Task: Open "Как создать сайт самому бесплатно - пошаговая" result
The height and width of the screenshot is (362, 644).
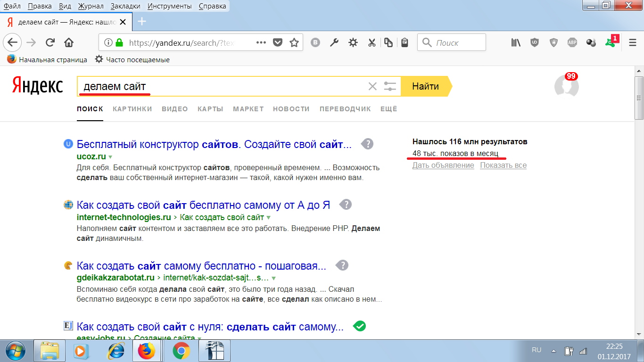Action: [x=201, y=266]
